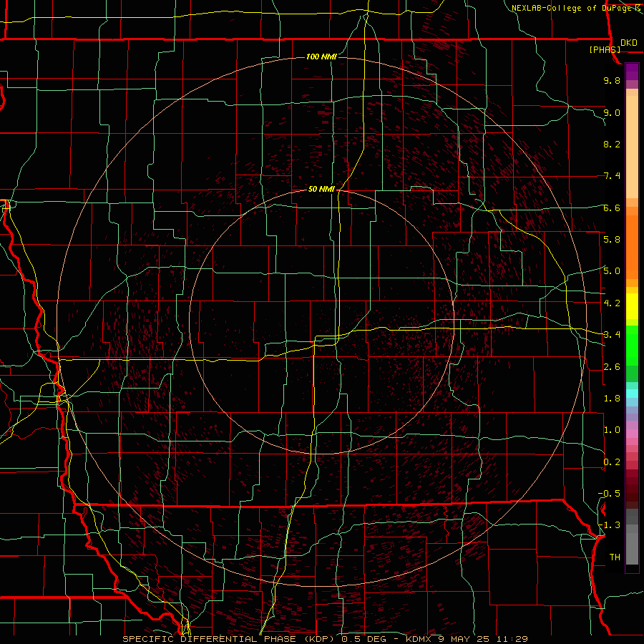Click the gray bottom color bar segment
644x644 pixels.
632,549
